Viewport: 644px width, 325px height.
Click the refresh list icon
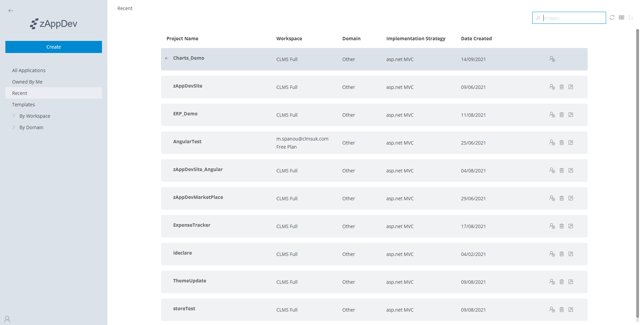click(x=612, y=17)
